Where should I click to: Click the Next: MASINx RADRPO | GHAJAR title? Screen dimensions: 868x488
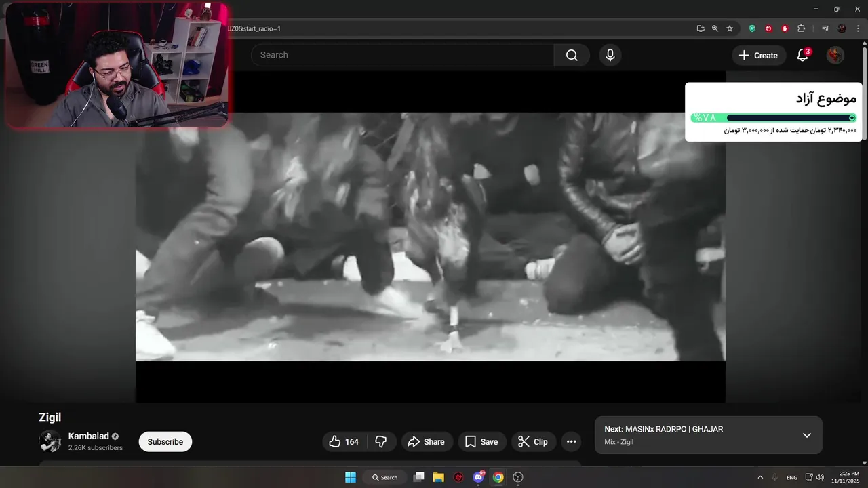click(664, 429)
